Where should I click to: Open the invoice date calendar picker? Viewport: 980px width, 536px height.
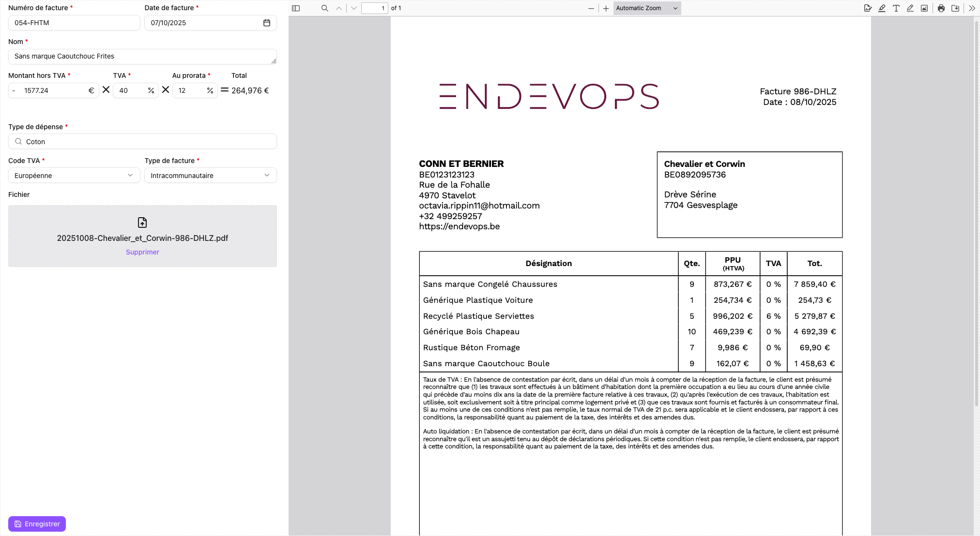(267, 23)
